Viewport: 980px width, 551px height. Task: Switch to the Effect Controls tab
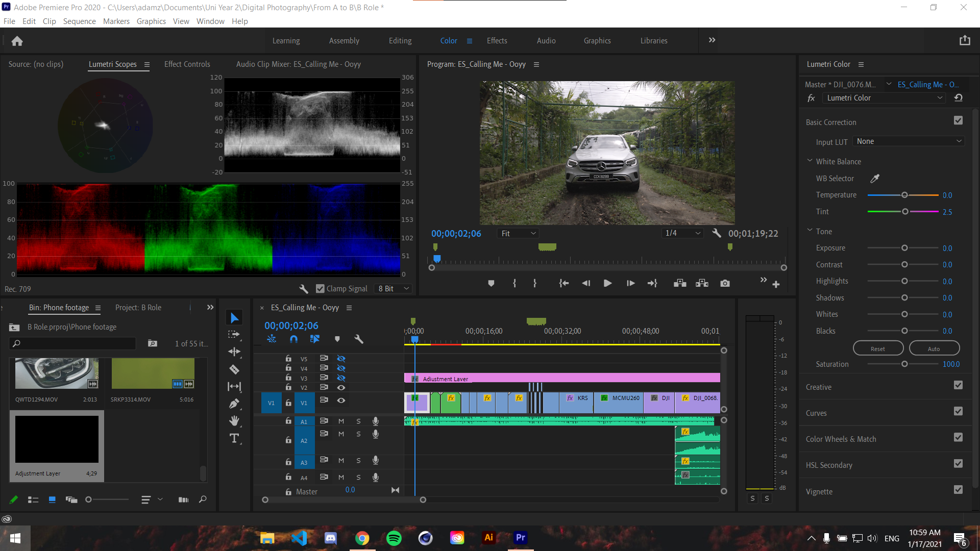pos(187,64)
